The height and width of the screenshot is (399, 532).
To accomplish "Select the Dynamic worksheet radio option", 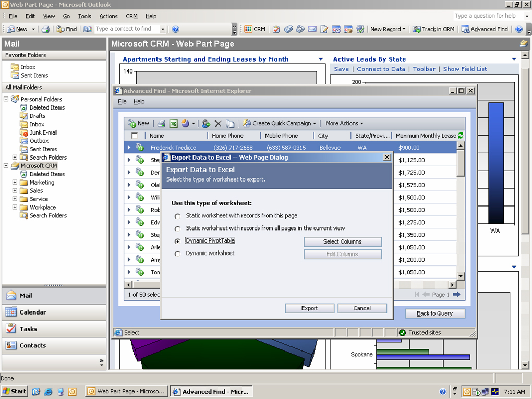I will click(178, 254).
